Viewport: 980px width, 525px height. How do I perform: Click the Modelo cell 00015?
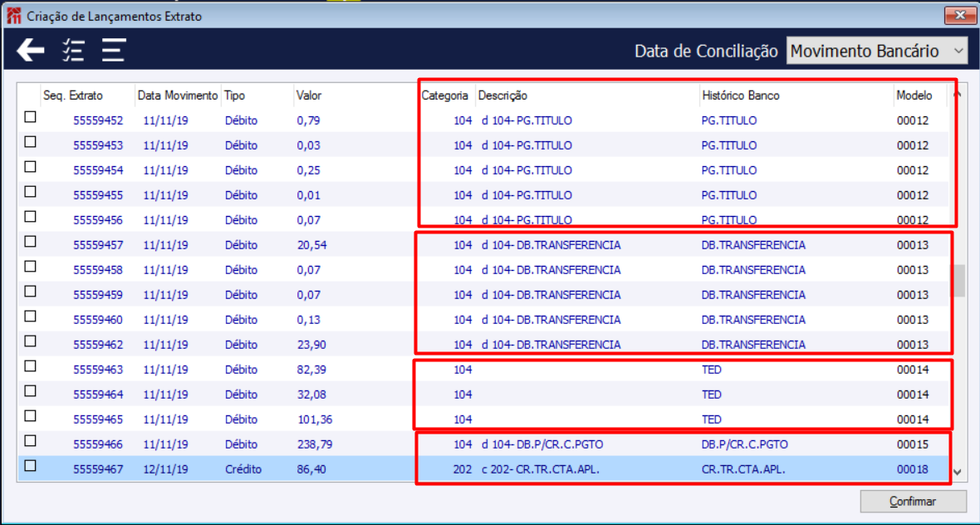click(913, 444)
